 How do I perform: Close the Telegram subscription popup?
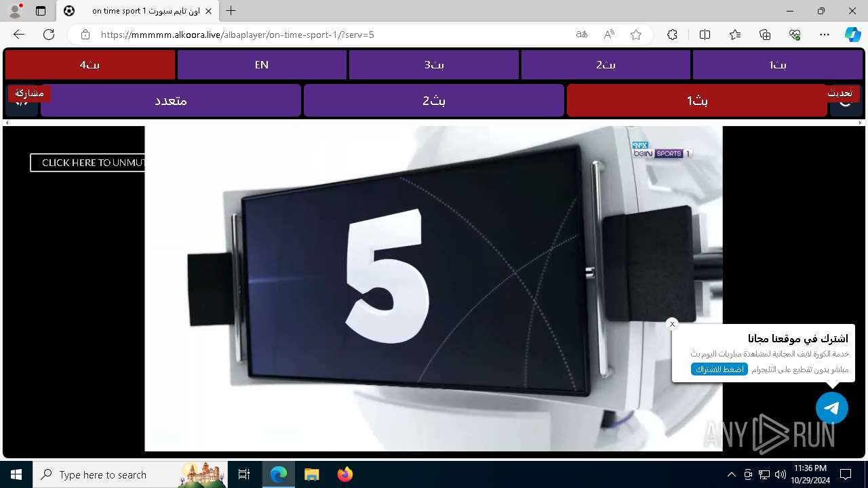[672, 324]
